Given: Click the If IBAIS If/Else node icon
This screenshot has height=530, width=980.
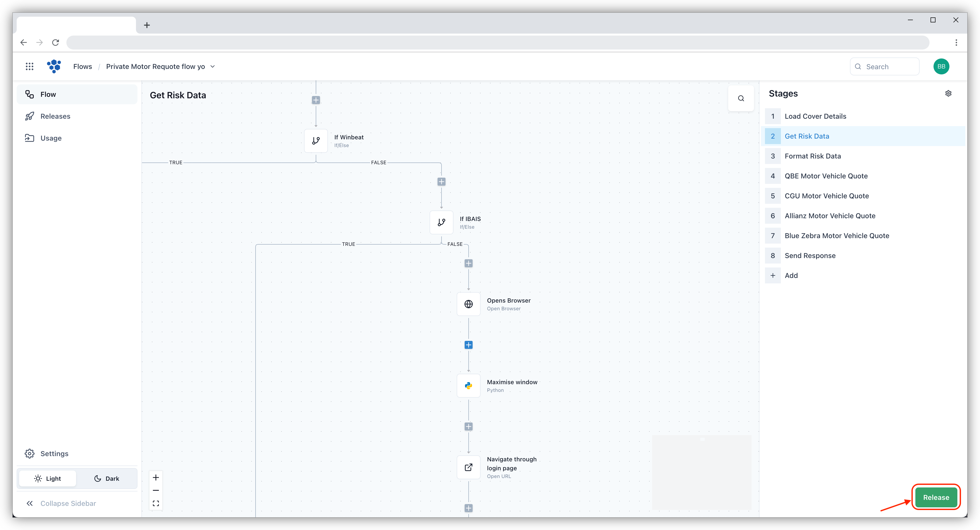Looking at the screenshot, I should click(441, 222).
